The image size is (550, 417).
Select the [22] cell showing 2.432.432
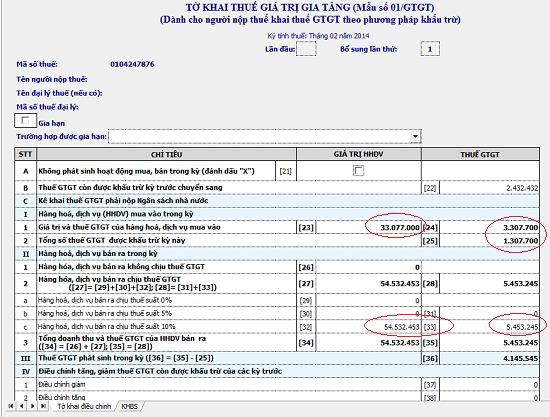pos(489,188)
